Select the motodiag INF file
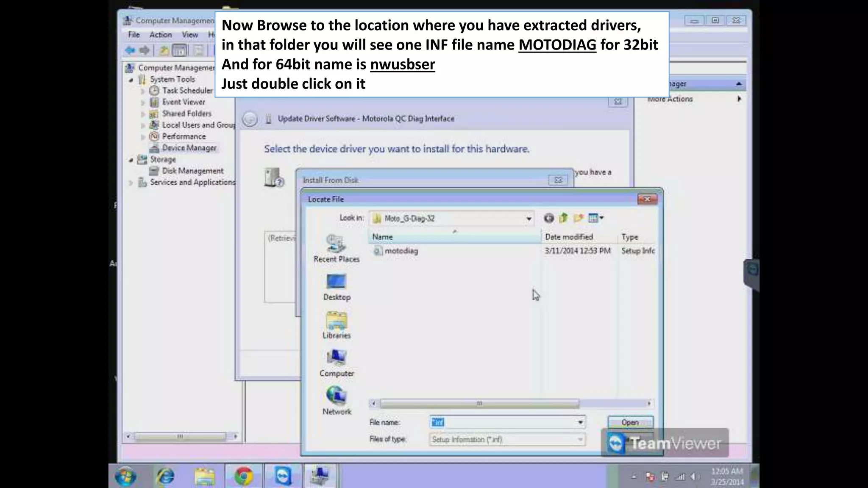This screenshot has height=488, width=868. [x=396, y=251]
